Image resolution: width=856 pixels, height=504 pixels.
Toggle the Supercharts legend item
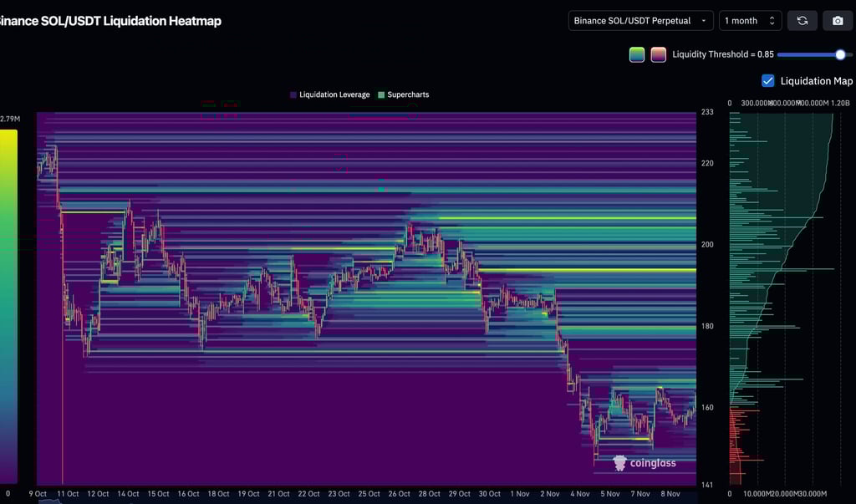coord(404,94)
